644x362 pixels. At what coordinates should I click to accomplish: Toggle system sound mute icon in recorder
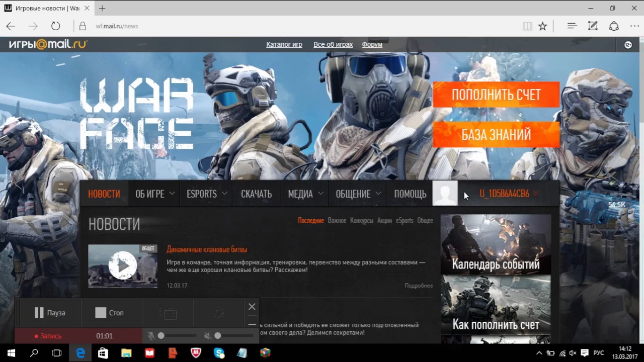tap(207, 336)
